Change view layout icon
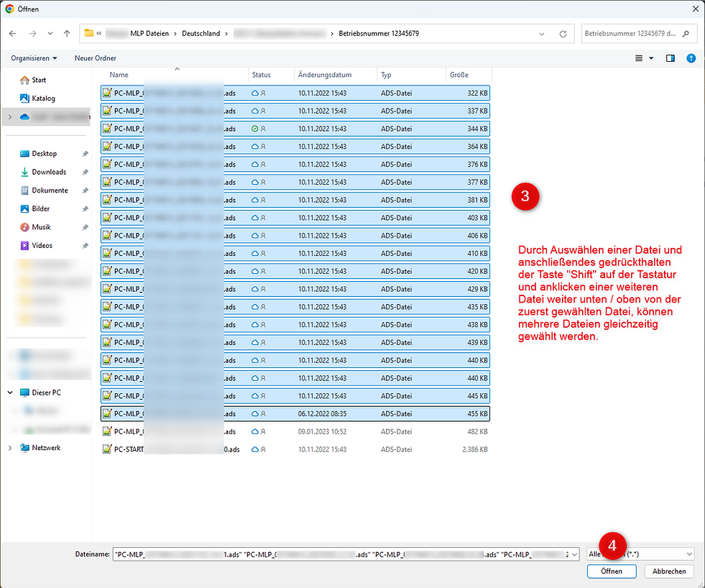Viewport: 705px width, 588px height. (638, 58)
